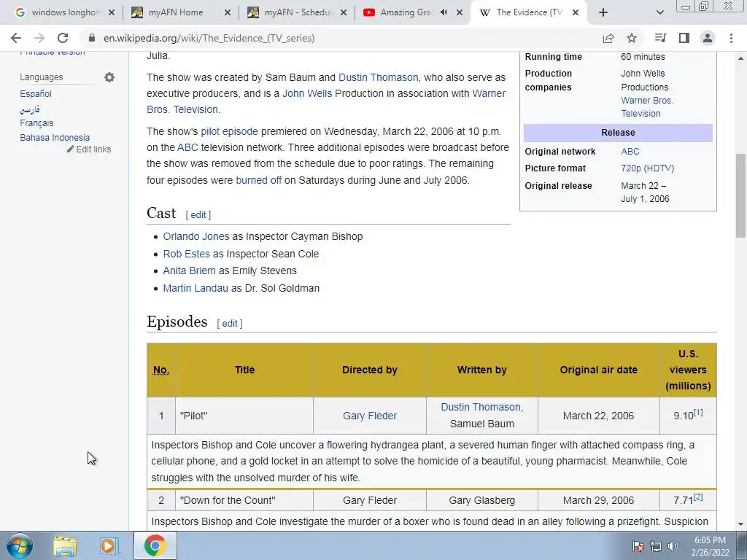The height and width of the screenshot is (560, 747).
Task: Open ABC original network infobox link
Action: (x=630, y=152)
